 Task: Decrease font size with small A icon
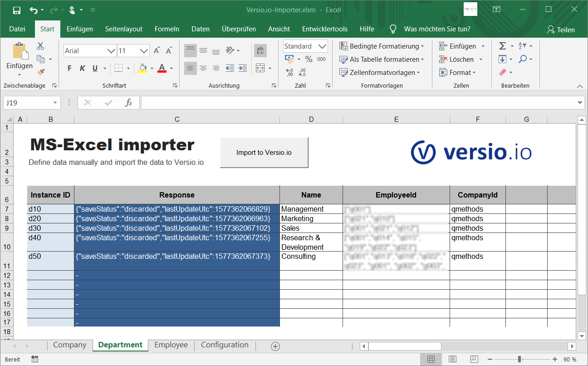pyautogui.click(x=169, y=51)
